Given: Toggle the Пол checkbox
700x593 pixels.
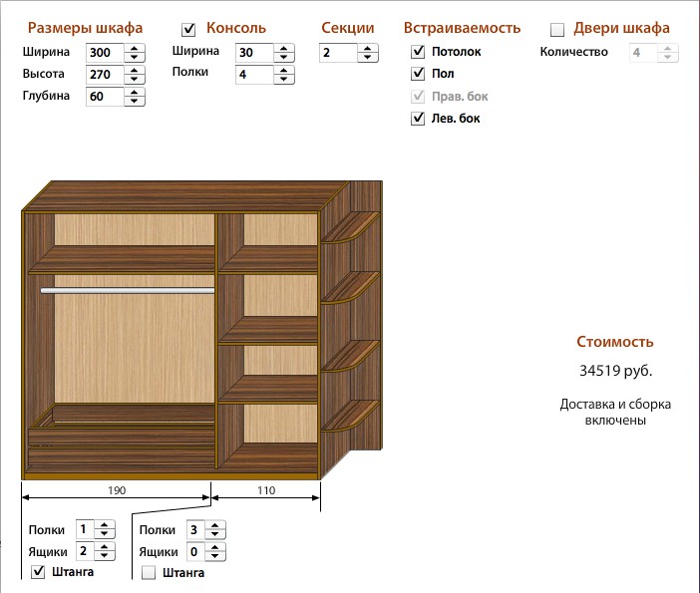Looking at the screenshot, I should tap(418, 73).
